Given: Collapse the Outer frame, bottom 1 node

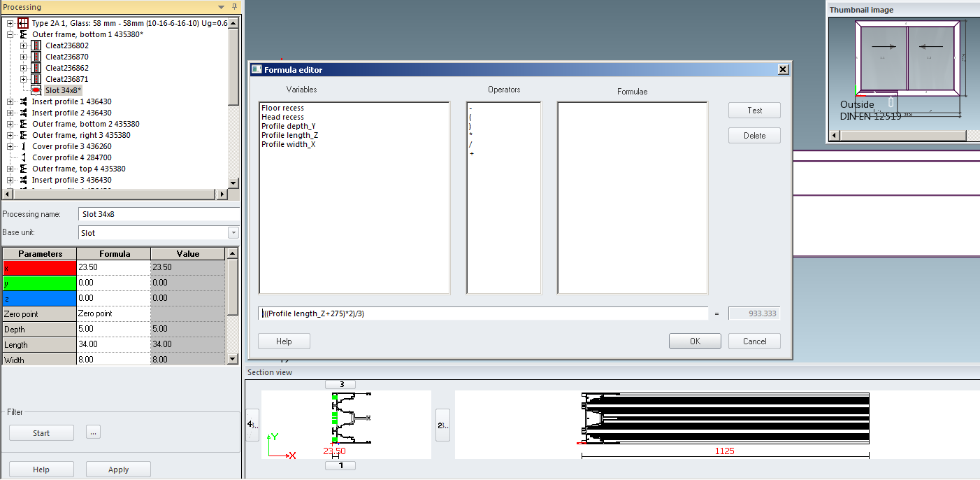Looking at the screenshot, I should pyautogui.click(x=10, y=34).
